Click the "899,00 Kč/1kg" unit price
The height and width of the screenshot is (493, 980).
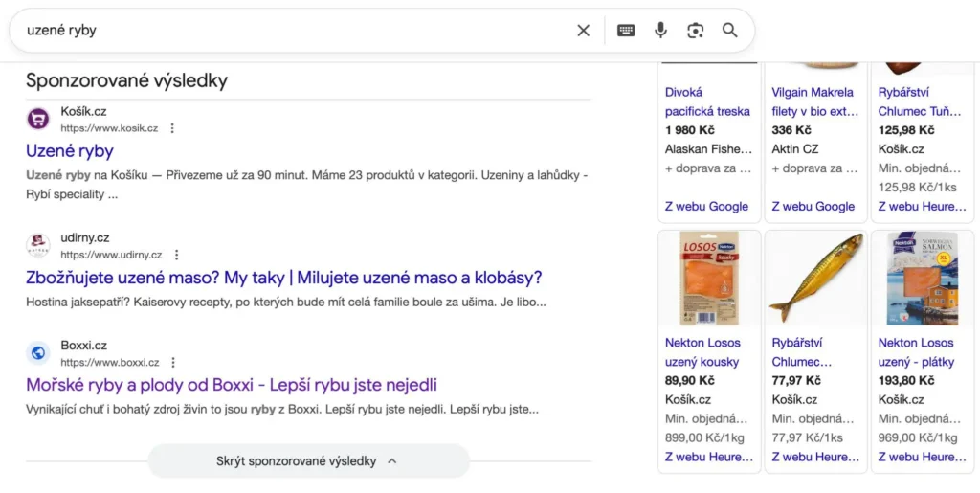(x=705, y=438)
